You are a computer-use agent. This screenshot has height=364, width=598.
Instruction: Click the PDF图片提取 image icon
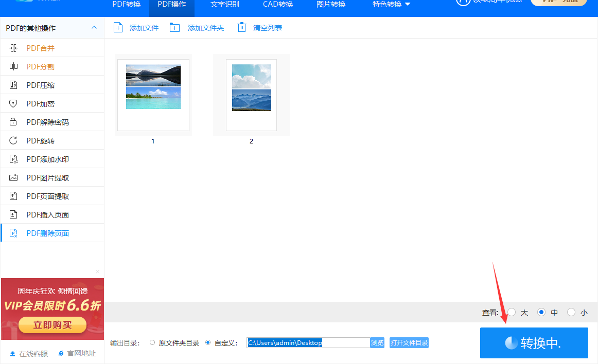[13, 177]
